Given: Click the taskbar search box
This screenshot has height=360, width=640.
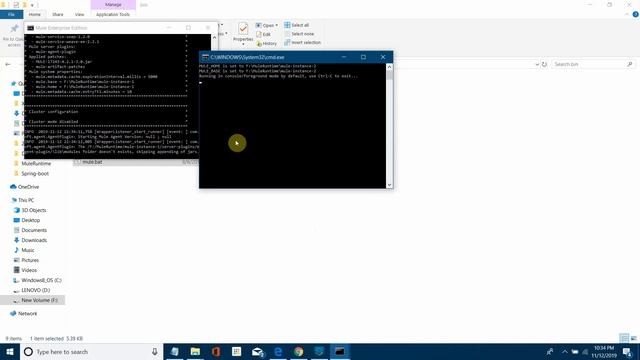Looking at the screenshot, I should [x=91, y=351].
